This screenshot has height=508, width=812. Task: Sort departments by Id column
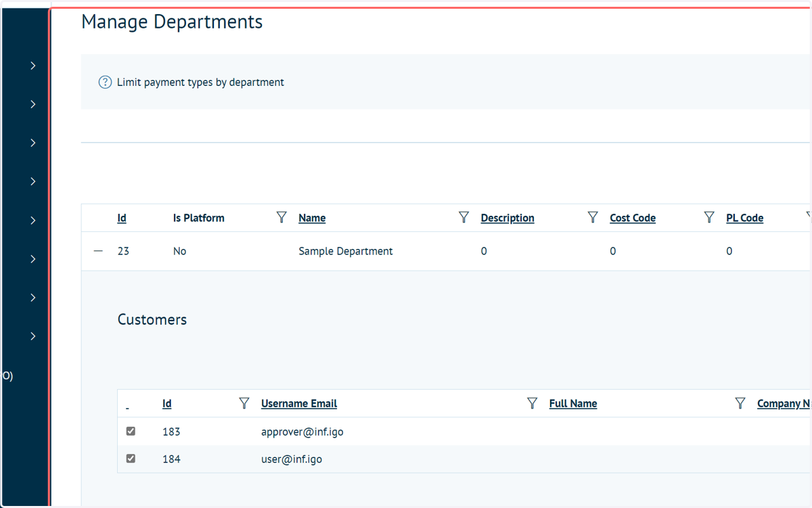coord(122,218)
